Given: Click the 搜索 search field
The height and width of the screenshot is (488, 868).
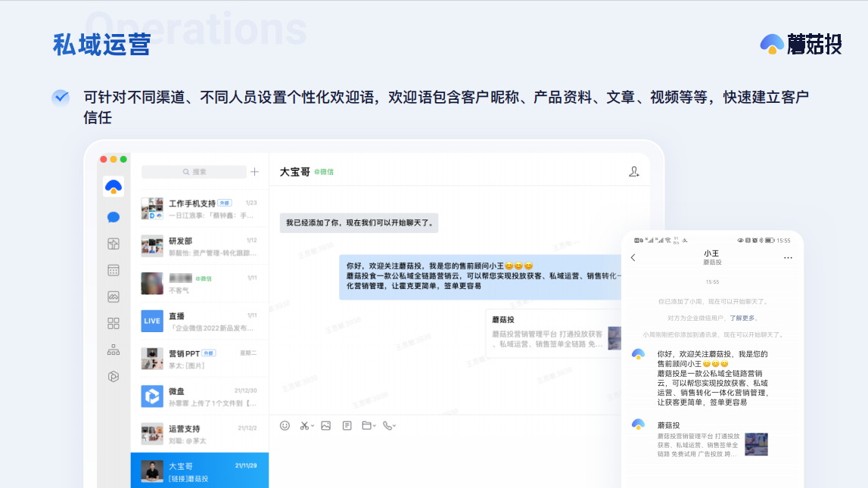Looking at the screenshot, I should click(194, 172).
